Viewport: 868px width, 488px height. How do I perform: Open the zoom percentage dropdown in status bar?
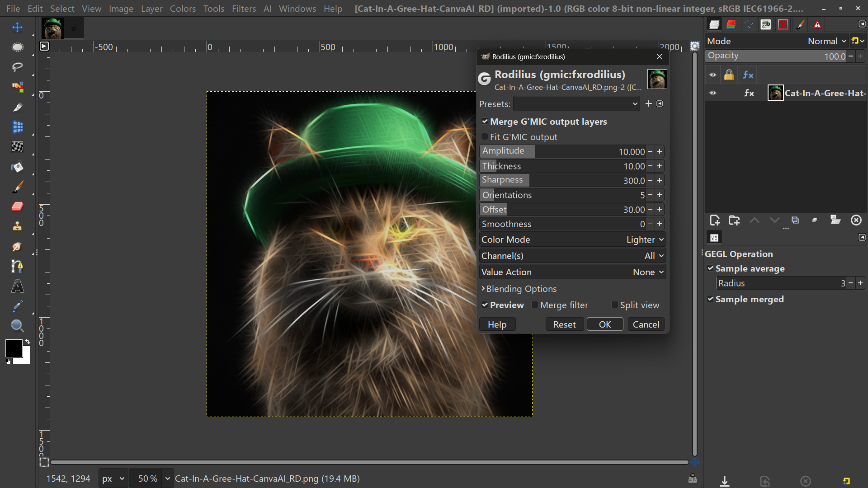coord(167,479)
